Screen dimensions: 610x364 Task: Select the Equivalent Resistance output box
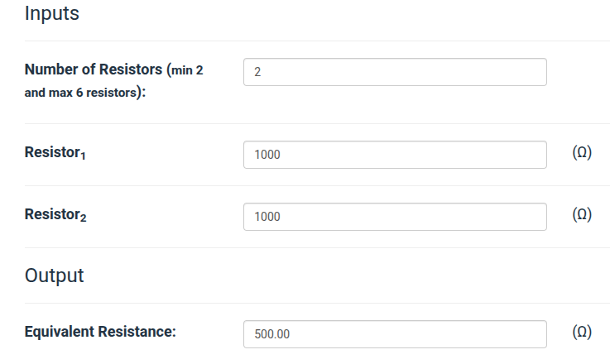pyautogui.click(x=395, y=334)
